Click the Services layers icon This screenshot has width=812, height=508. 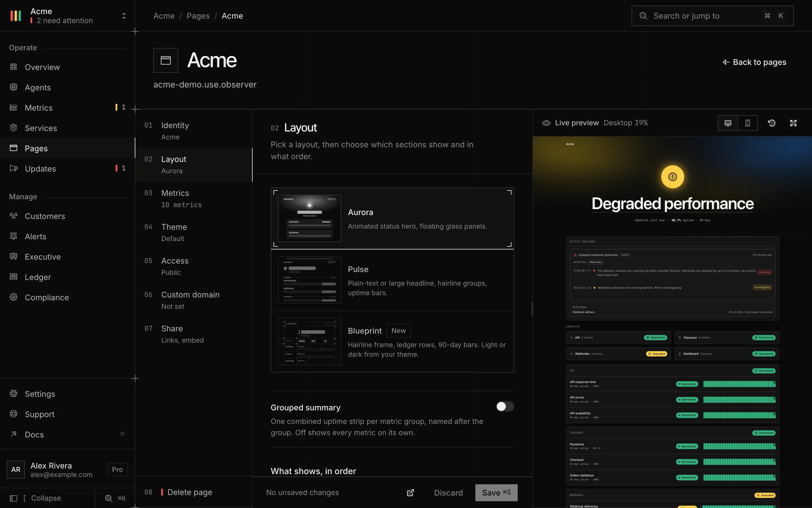tap(14, 128)
